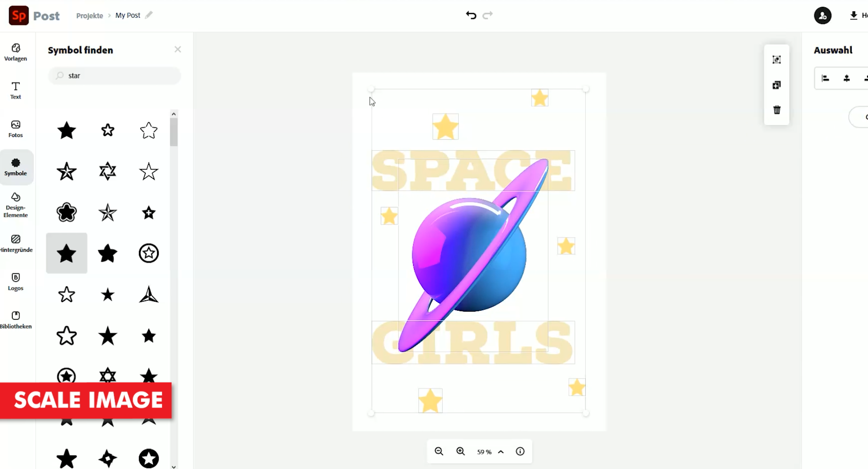The height and width of the screenshot is (469, 868).
Task: Zoom in on the canvas
Action: click(461, 451)
